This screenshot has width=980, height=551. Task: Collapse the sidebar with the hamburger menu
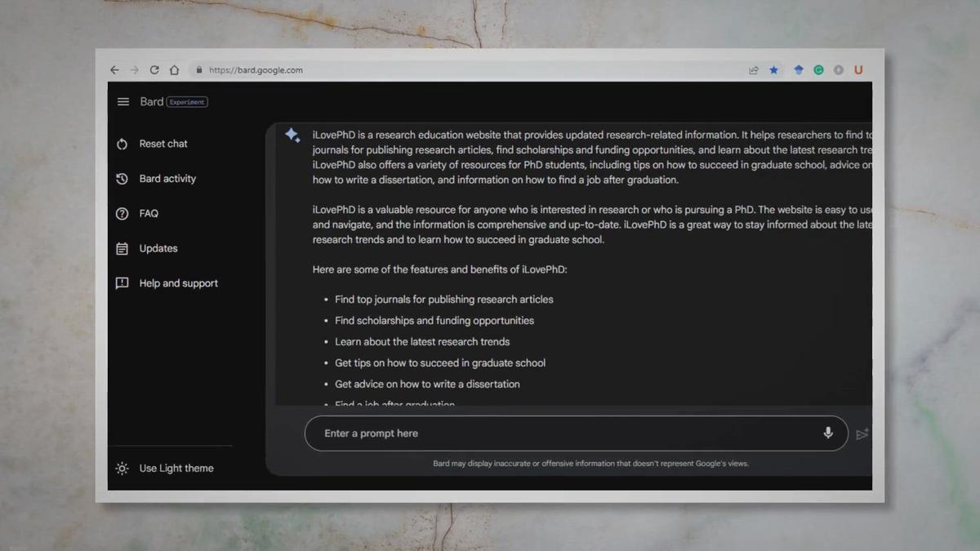coord(122,101)
